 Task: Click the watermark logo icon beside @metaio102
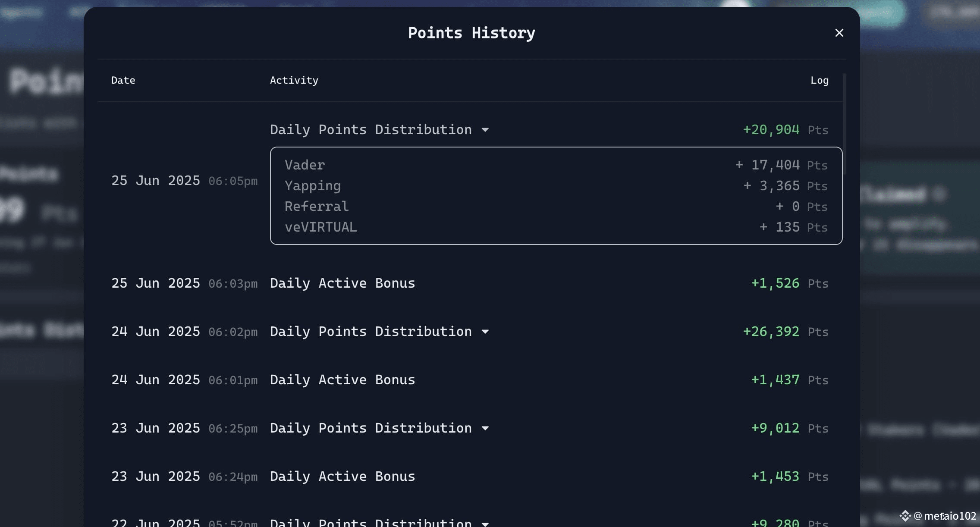(905, 516)
